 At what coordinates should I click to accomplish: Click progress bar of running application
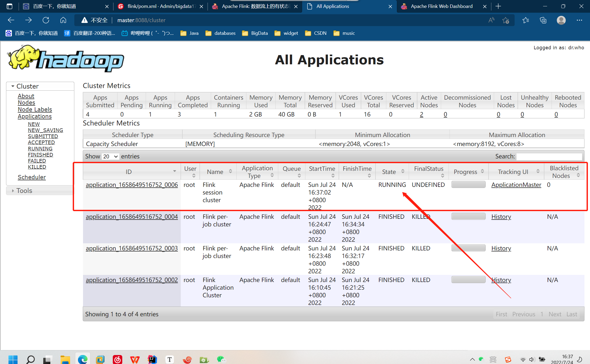click(468, 185)
